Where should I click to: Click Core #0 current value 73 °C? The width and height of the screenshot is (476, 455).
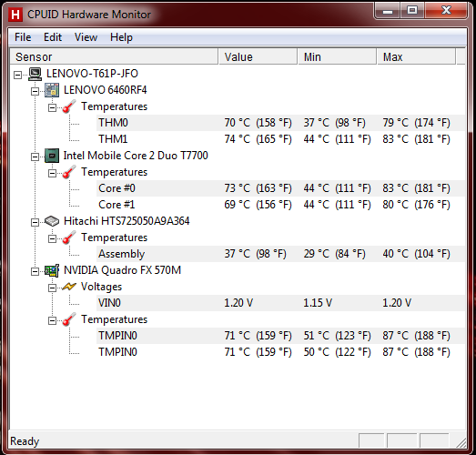point(258,188)
